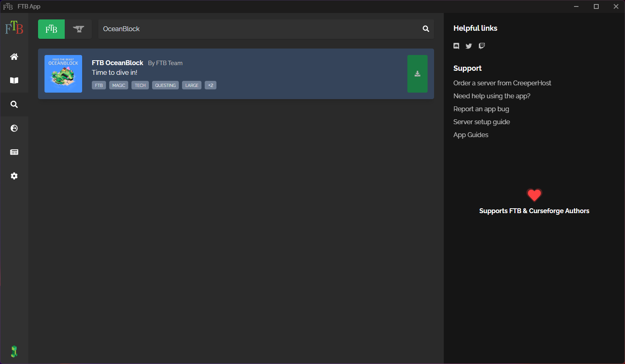Open App Guides link
This screenshot has width=625, height=364.
click(471, 135)
